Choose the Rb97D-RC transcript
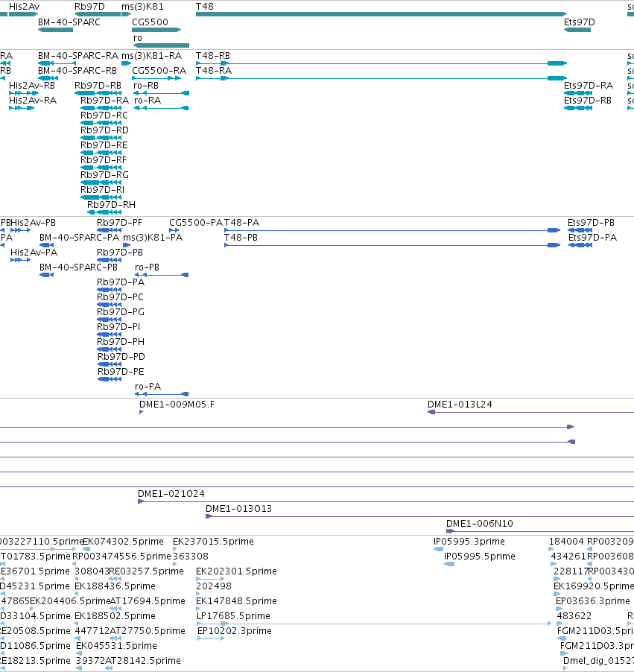 [x=104, y=115]
